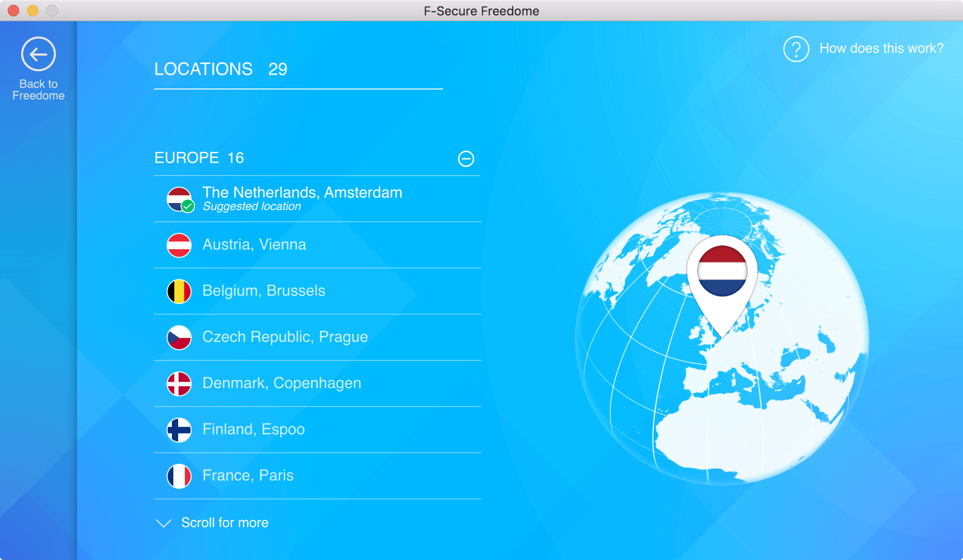This screenshot has width=963, height=560.
Task: Click the France flag icon
Action: pyautogui.click(x=179, y=476)
